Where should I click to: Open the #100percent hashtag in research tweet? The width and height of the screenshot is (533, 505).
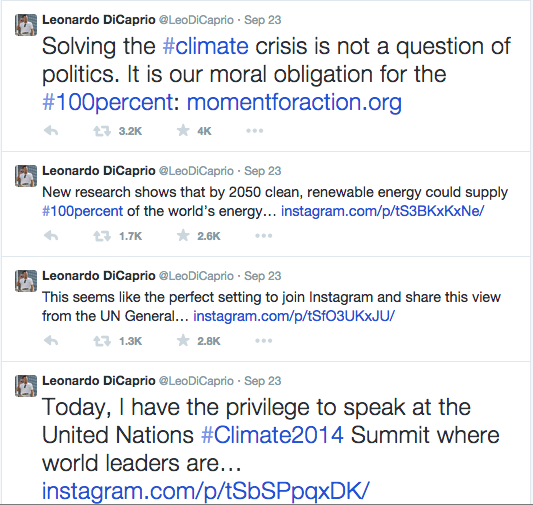83,211
